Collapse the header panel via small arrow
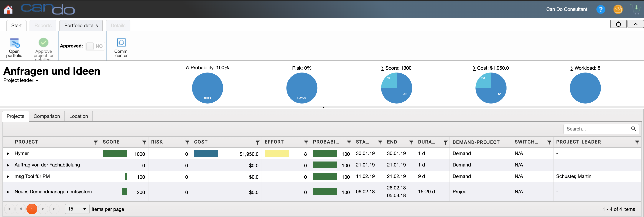Screen dimensions: 644x217 tap(324, 107)
